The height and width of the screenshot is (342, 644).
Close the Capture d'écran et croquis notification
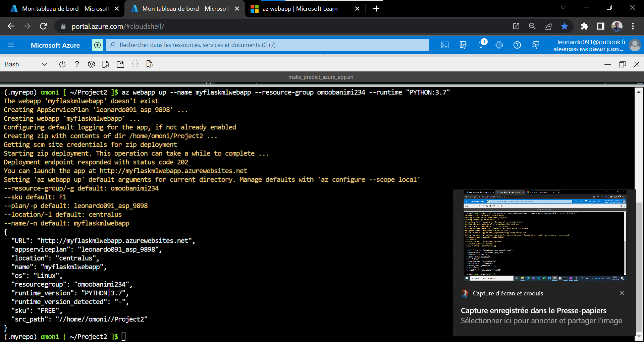622,293
